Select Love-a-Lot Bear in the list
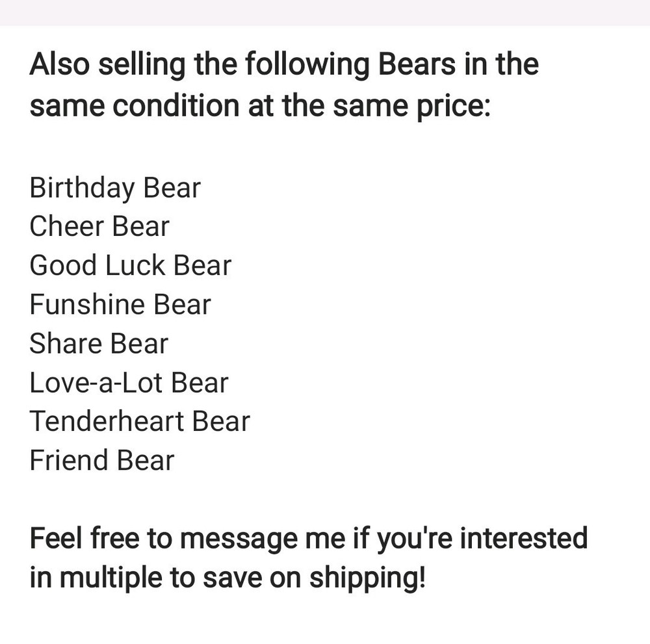The image size is (650, 644). (129, 383)
